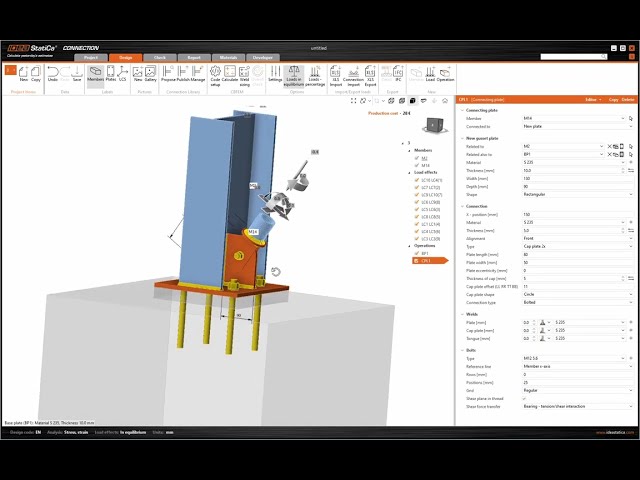Click the Width [mm] input field
Image resolution: width=640 pixels, height=480 pixels.
(x=578, y=178)
